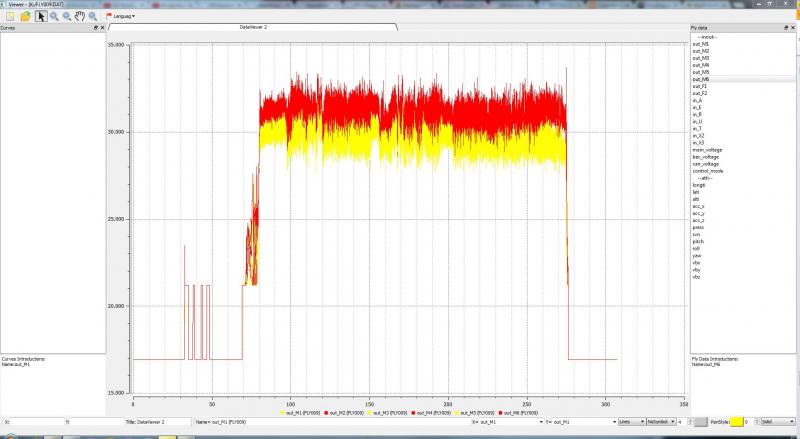Select acc_x in Fly data list
The width and height of the screenshot is (800, 439).
pyautogui.click(x=698, y=207)
